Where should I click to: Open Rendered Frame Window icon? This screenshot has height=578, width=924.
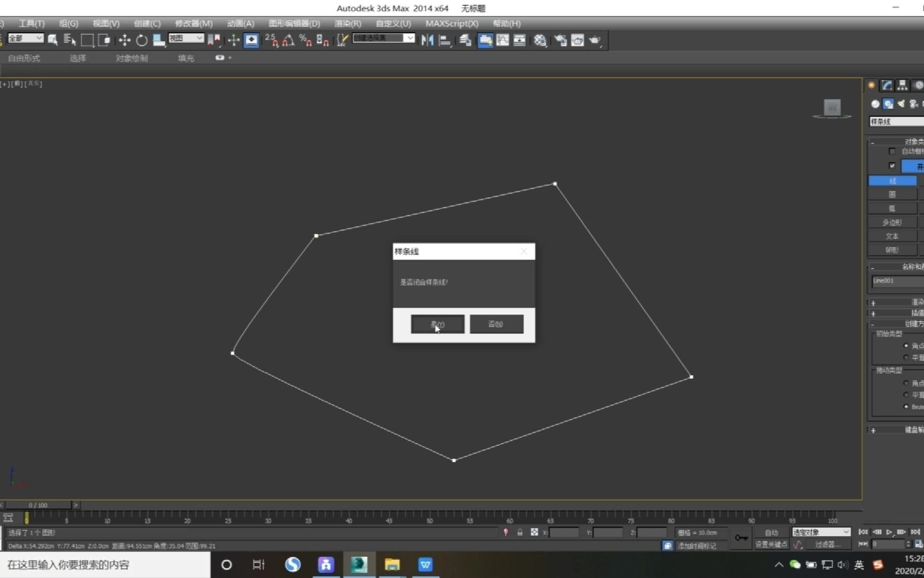point(577,40)
